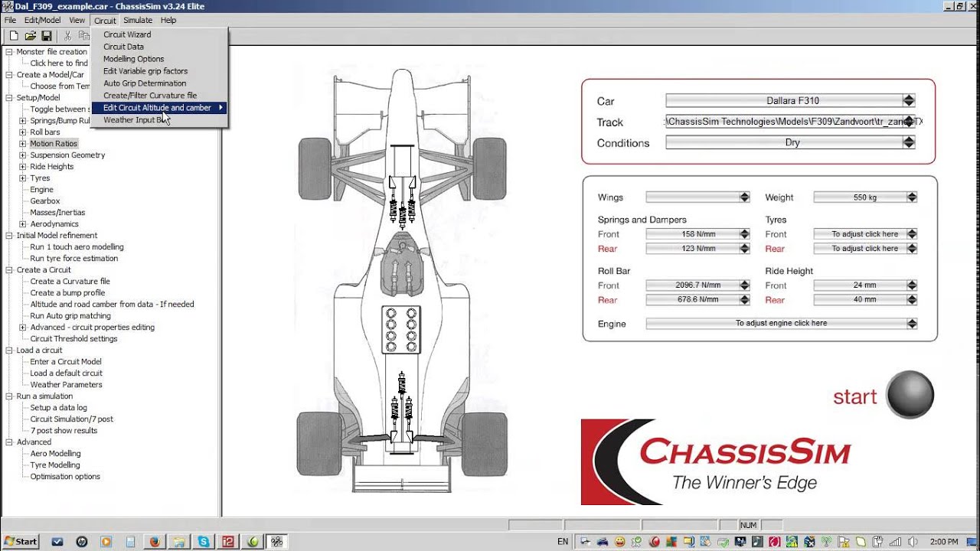Image resolution: width=980 pixels, height=551 pixels.
Task: Create a new file with toolbar icon
Action: pos(14,36)
